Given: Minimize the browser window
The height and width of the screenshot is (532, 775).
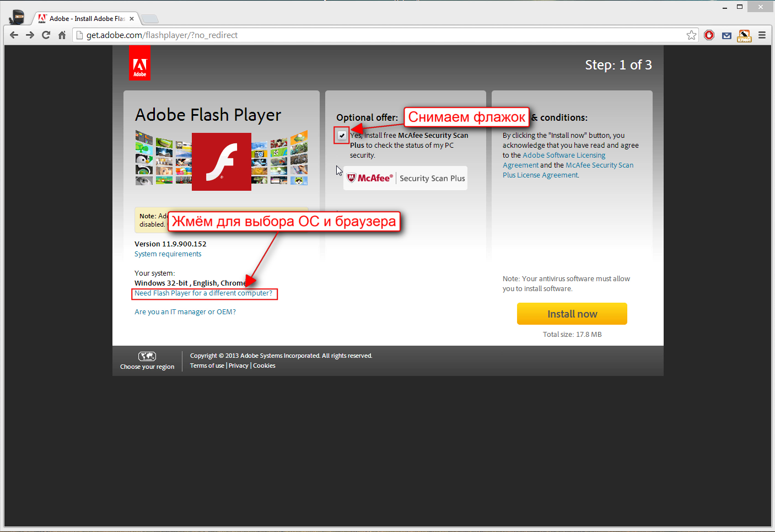Looking at the screenshot, I should coord(725,7).
